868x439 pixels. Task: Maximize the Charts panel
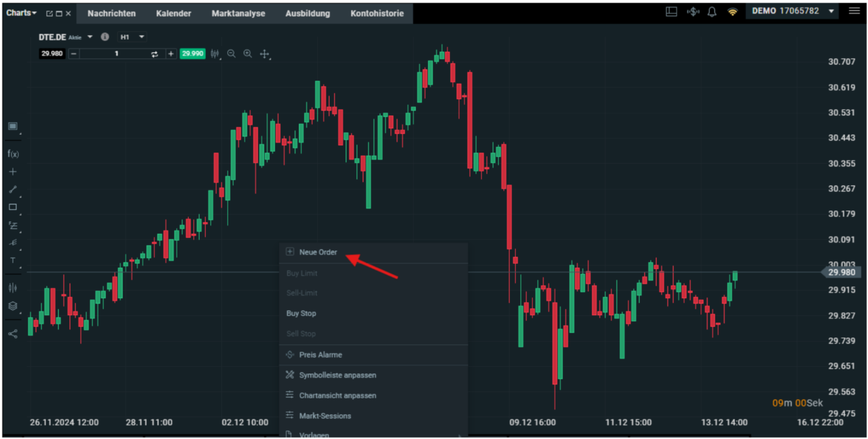pyautogui.click(x=59, y=13)
